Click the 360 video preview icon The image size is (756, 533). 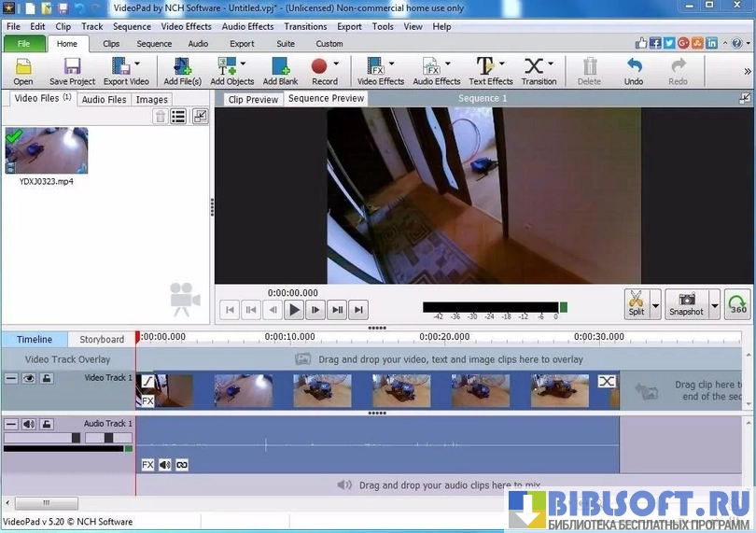tap(737, 303)
